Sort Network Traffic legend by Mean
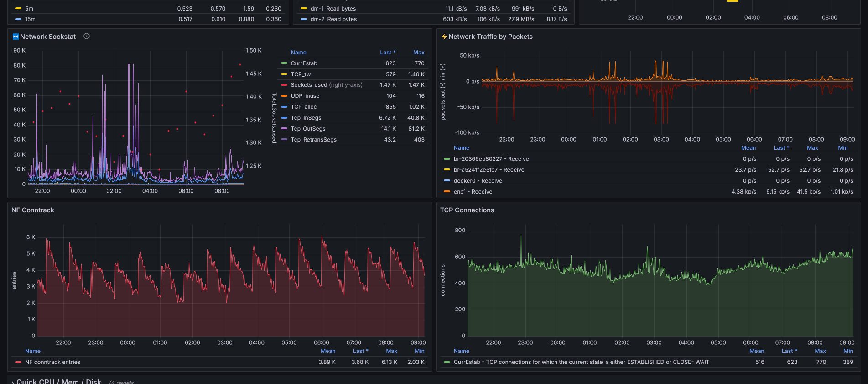 tap(748, 148)
